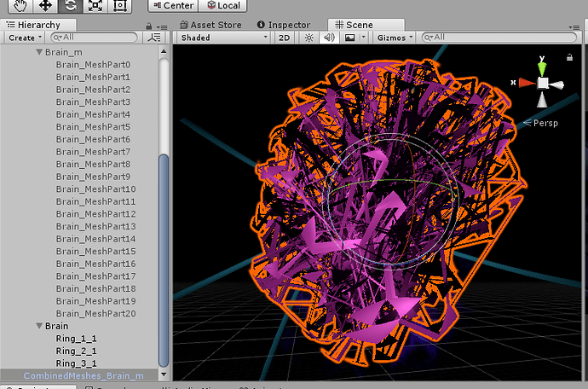
Task: Select the Move tool
Action: coord(44,5)
